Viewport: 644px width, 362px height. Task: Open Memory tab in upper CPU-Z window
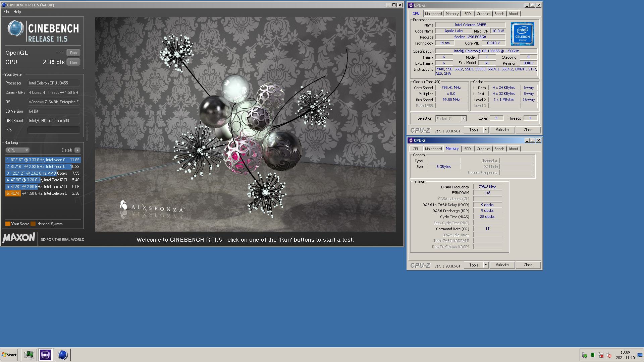pyautogui.click(x=452, y=14)
